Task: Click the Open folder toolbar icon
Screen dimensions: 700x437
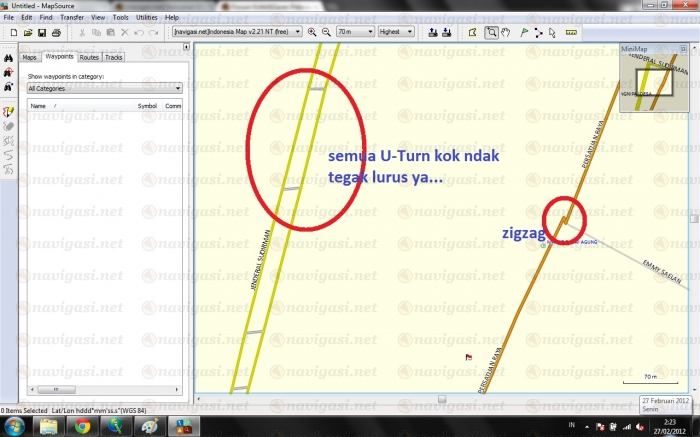Action: tap(27, 32)
